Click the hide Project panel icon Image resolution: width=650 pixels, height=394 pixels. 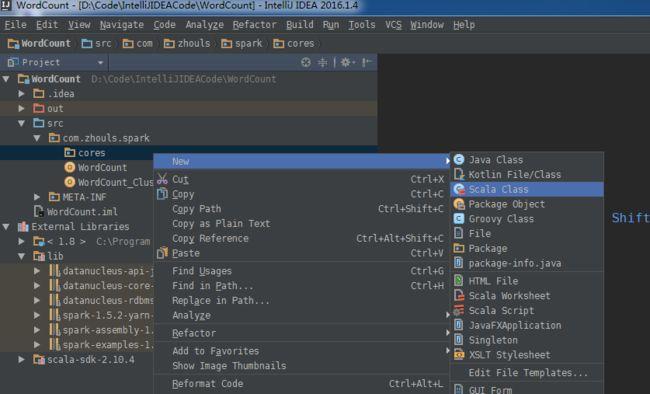click(366, 62)
